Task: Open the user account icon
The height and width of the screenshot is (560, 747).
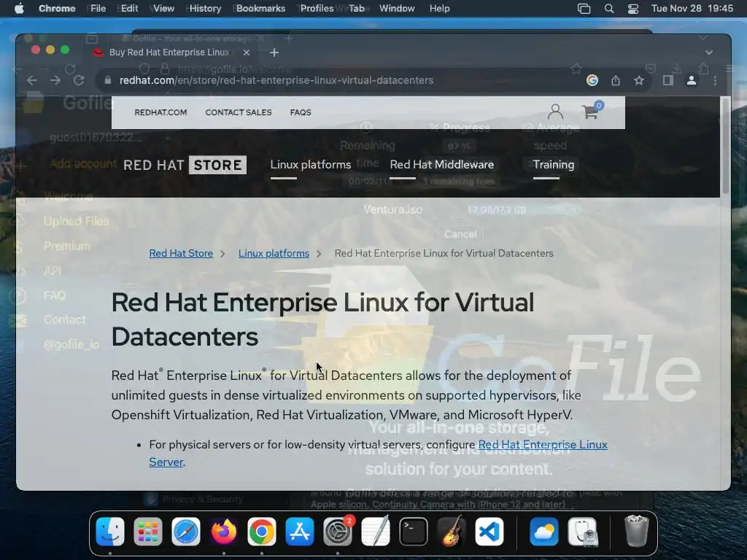Action: [x=555, y=112]
